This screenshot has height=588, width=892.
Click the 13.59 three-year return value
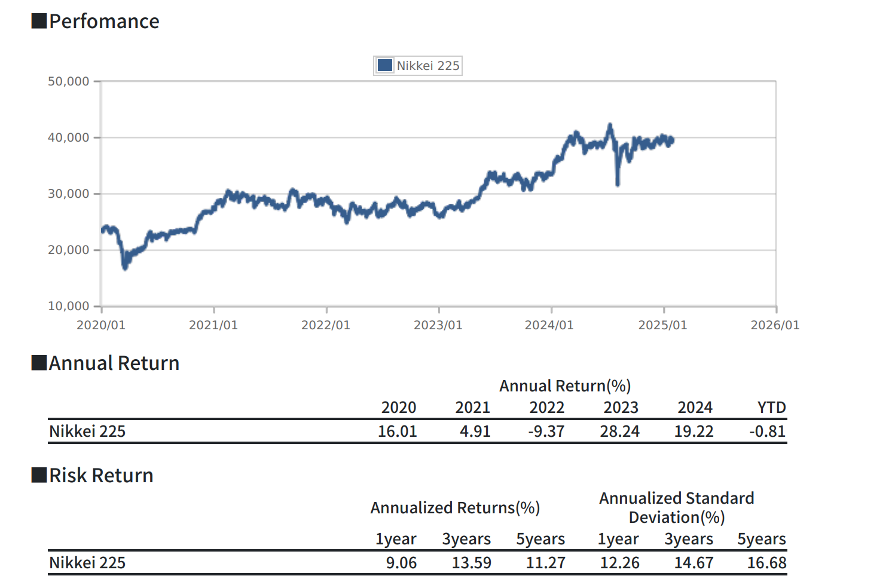[472, 563]
